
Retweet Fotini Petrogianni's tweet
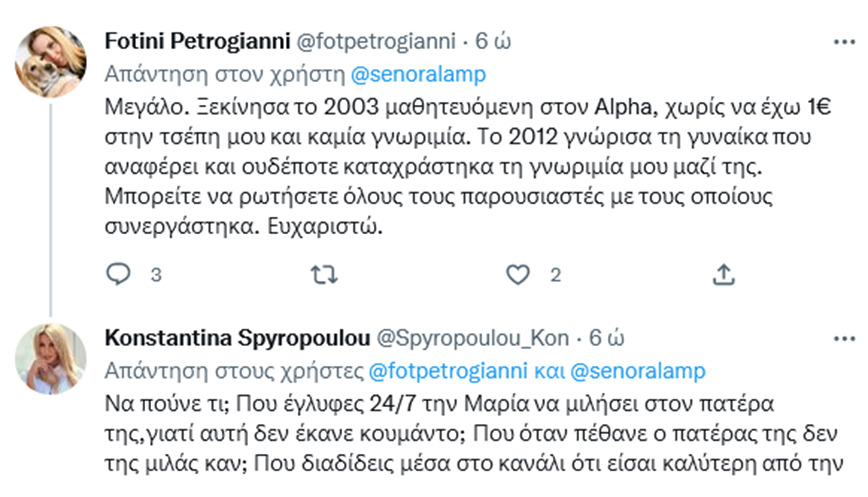(x=321, y=274)
